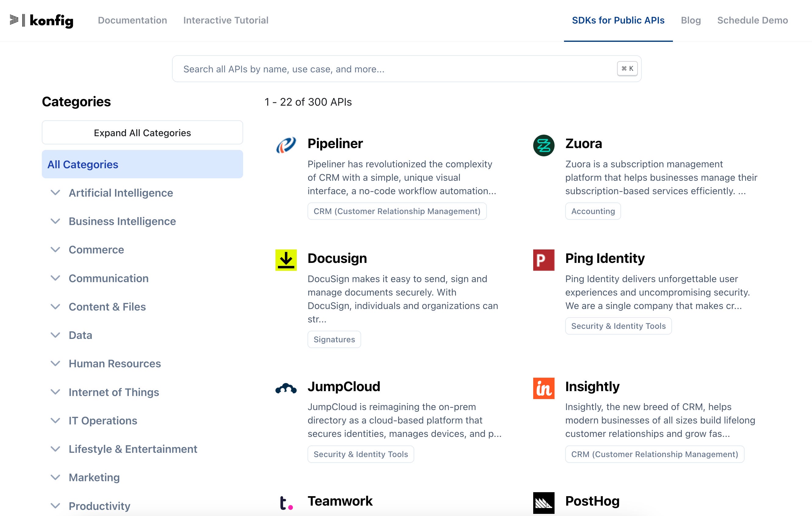Click the yellow Docusign download-arrow logo
This screenshot has width=812, height=516.
[x=286, y=260]
